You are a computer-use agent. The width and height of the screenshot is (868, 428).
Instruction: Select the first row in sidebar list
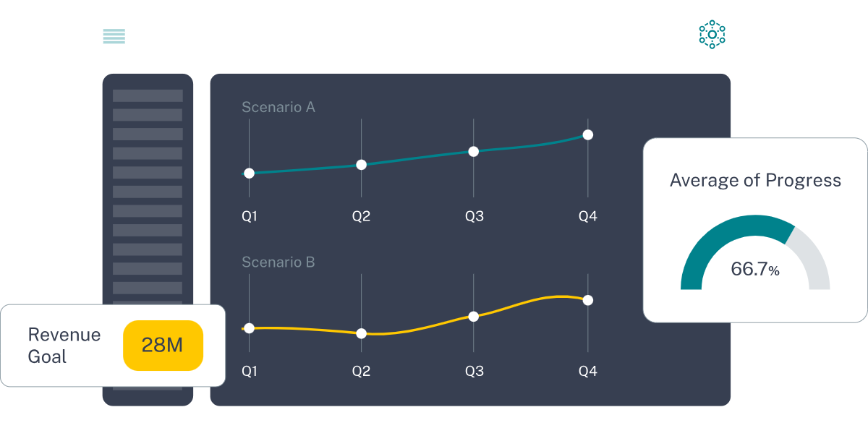pyautogui.click(x=148, y=95)
